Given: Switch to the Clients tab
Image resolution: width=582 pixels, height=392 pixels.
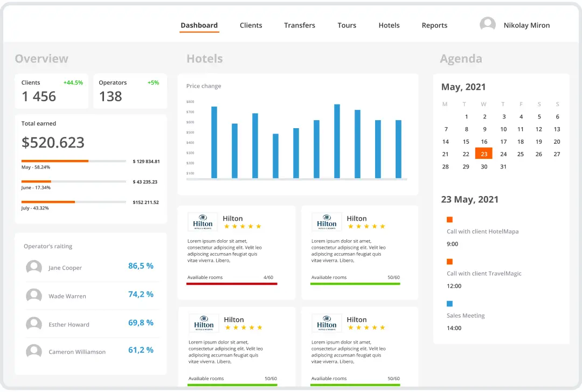Looking at the screenshot, I should click(x=251, y=25).
